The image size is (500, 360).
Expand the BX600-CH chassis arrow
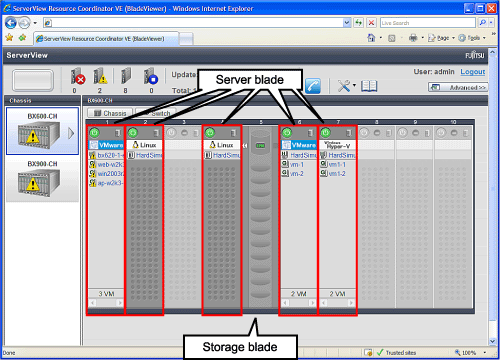coord(71,134)
